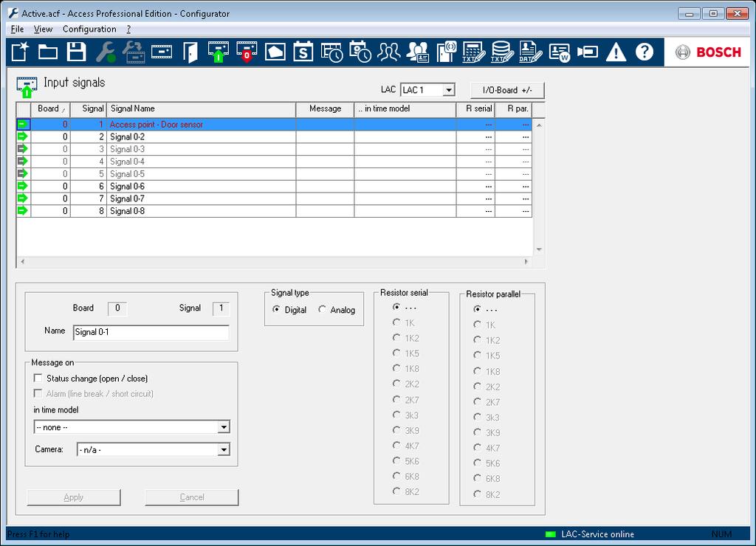Open the door entrances icon
Viewport: 756px width, 546px height.
[x=190, y=52]
